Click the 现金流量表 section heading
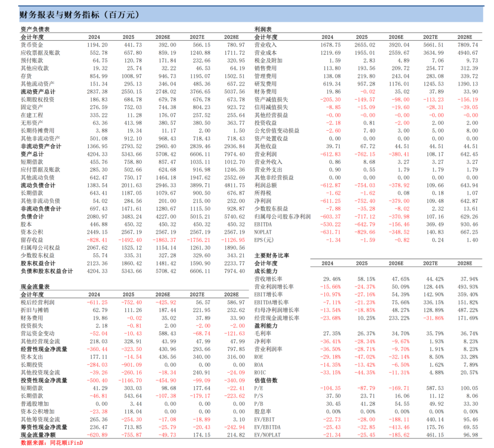Image resolution: width=494 pixels, height=448 pixels. pyautogui.click(x=35, y=287)
